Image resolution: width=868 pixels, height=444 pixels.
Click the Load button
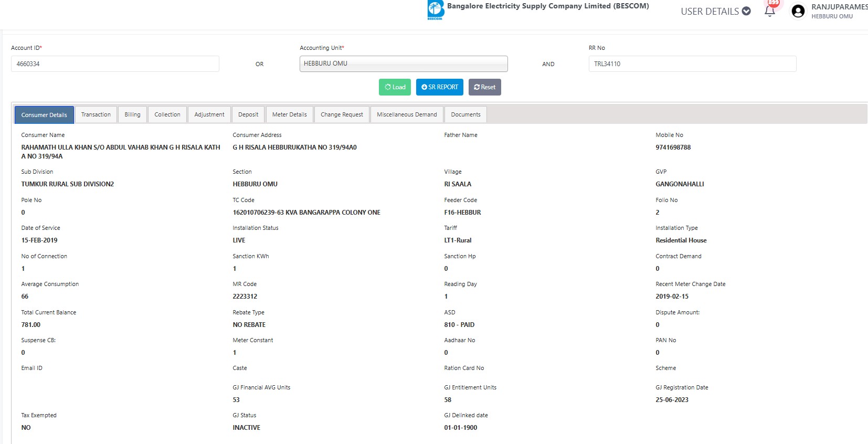(395, 87)
